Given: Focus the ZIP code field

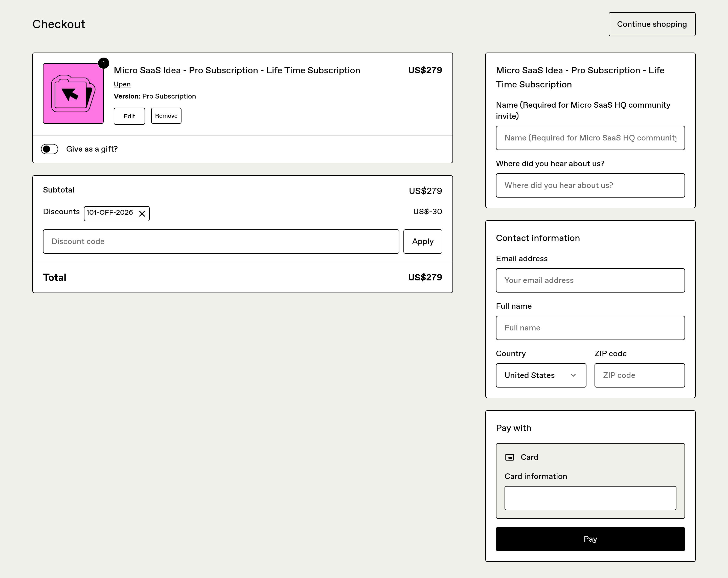Looking at the screenshot, I should click(x=639, y=375).
